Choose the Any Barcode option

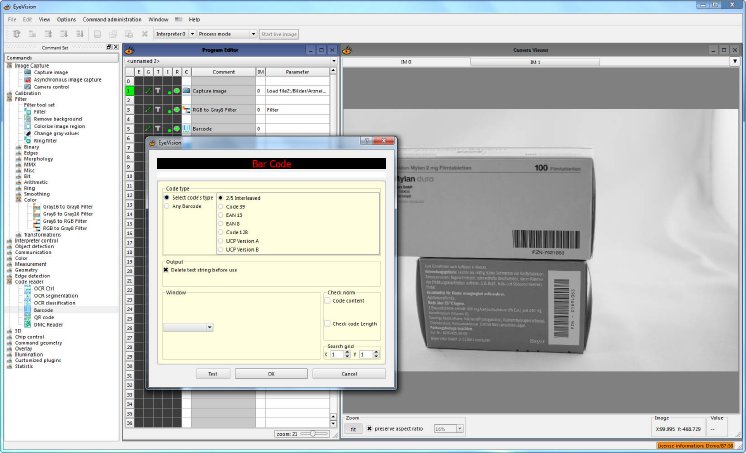click(x=167, y=207)
